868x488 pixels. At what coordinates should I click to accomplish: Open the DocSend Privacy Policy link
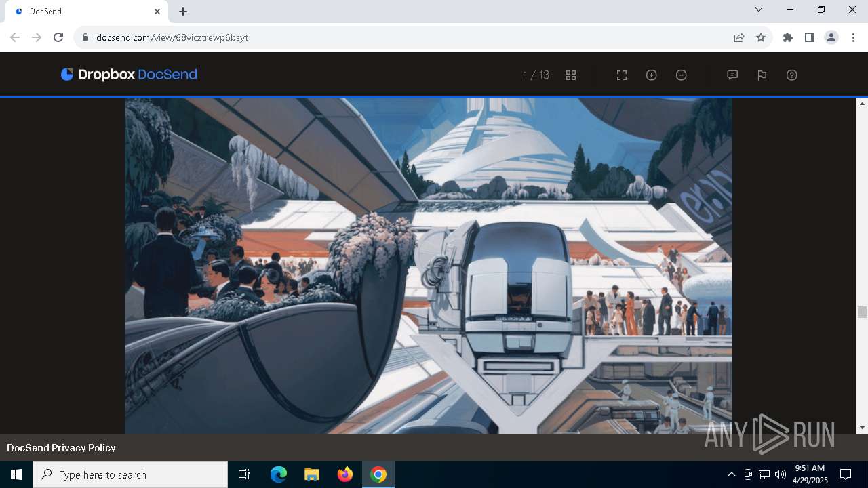coord(61,448)
